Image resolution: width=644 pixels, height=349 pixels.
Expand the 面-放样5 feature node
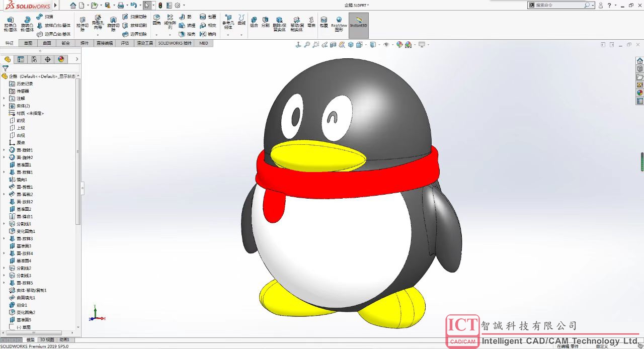[x=4, y=283]
